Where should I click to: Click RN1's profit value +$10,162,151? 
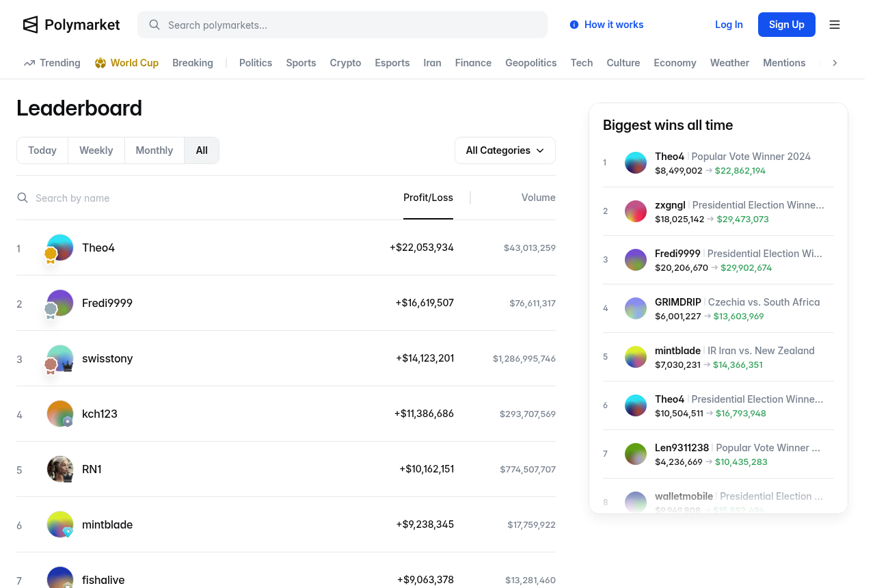[427, 469]
